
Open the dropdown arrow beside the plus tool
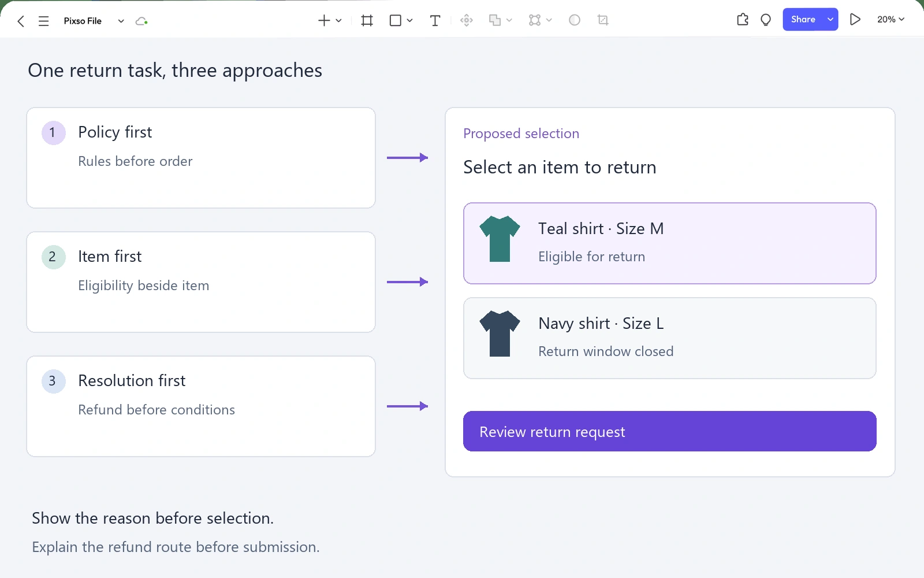coord(339,21)
